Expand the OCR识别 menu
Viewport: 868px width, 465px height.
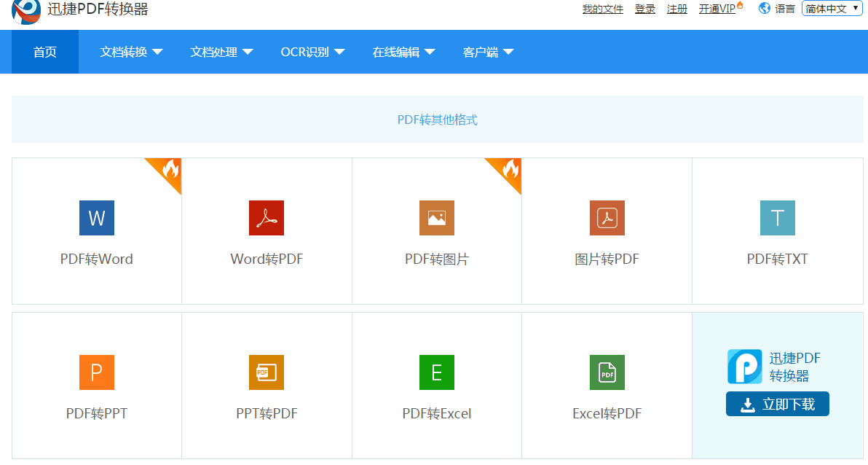[312, 52]
